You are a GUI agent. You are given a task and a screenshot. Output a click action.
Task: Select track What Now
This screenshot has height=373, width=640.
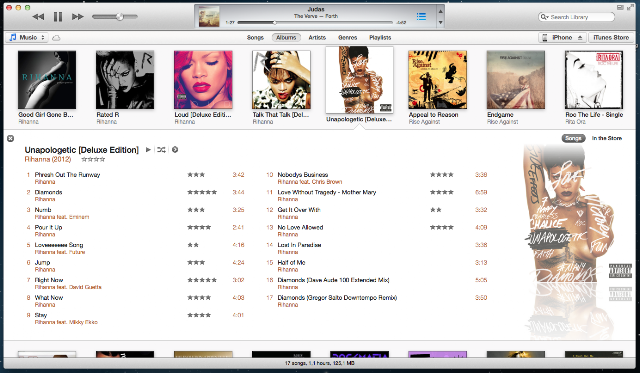[49, 298]
